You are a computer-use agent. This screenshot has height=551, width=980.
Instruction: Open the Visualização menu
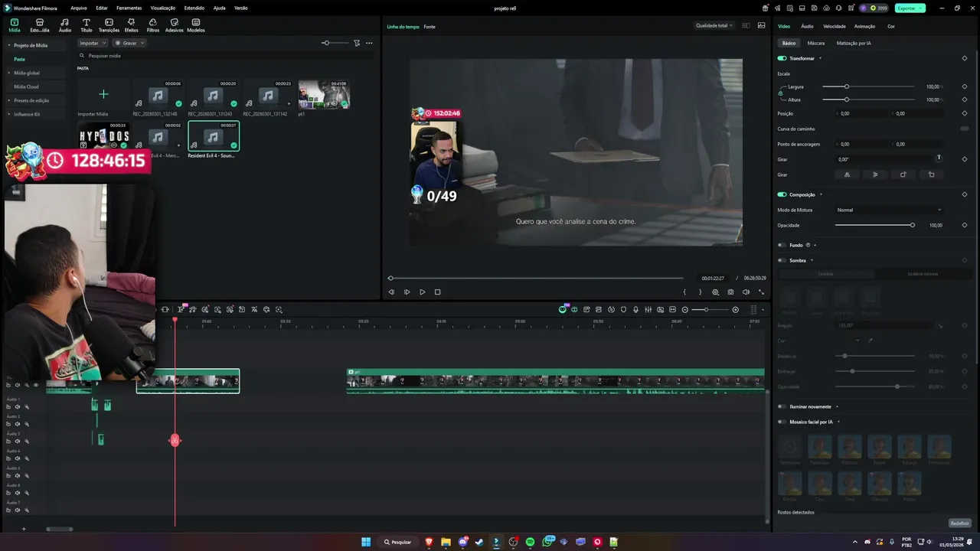163,8
